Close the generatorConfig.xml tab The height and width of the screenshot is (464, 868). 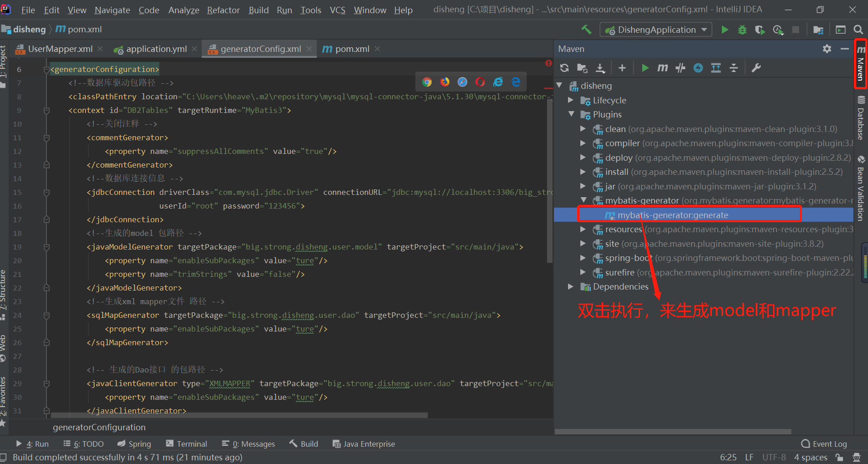pyautogui.click(x=309, y=49)
